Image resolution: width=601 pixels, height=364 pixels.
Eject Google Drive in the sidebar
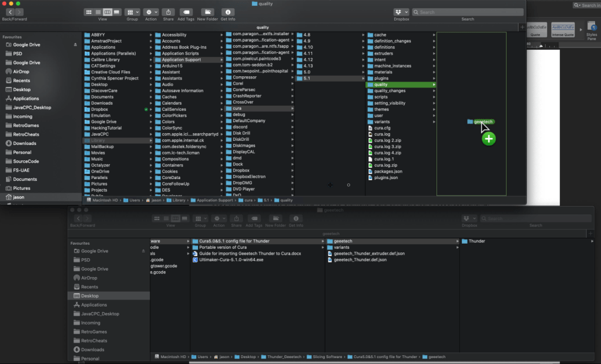click(75, 45)
